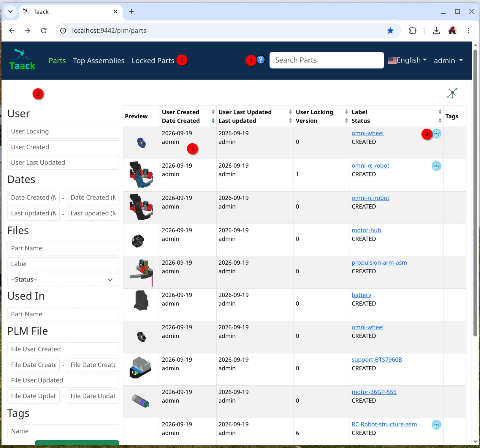Image resolution: width=480 pixels, height=448 pixels.
Task: Click the battery preview thumbnail
Action: tap(141, 301)
